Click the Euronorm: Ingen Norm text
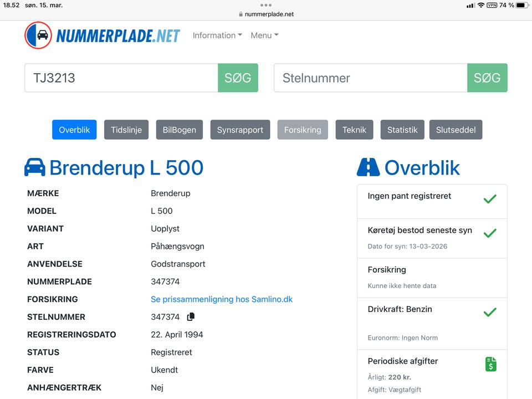The width and height of the screenshot is (532, 399). click(x=403, y=337)
